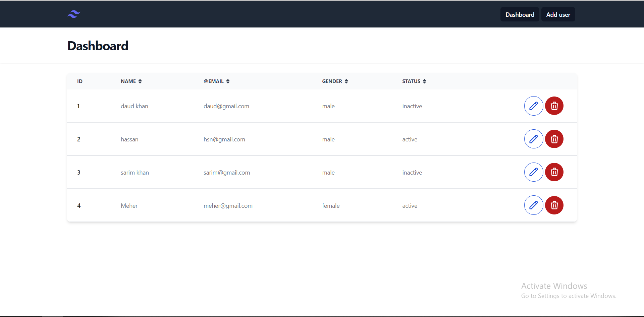The width and height of the screenshot is (644, 317).
Task: Click the edit pencil icon for daud khan
Action: 534,106
